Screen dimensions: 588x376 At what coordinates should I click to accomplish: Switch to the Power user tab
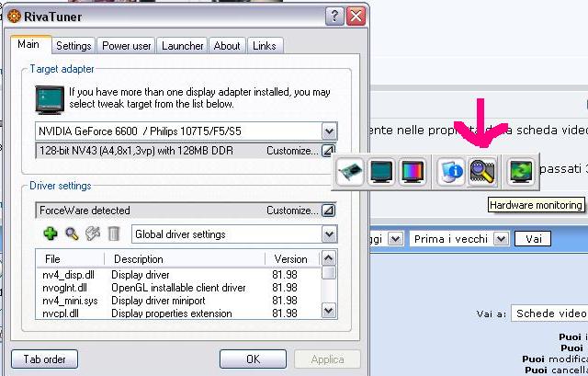[x=127, y=46]
